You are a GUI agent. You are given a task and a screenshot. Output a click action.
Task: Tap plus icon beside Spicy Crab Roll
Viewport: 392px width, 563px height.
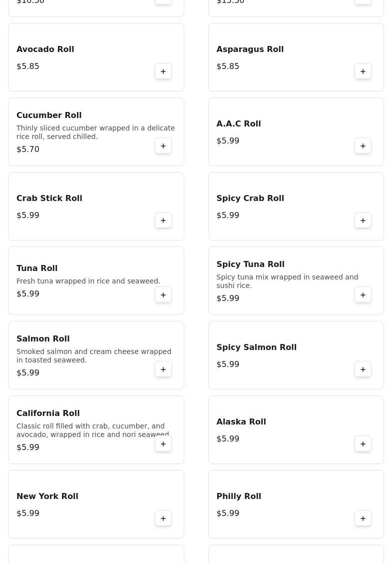363,220
